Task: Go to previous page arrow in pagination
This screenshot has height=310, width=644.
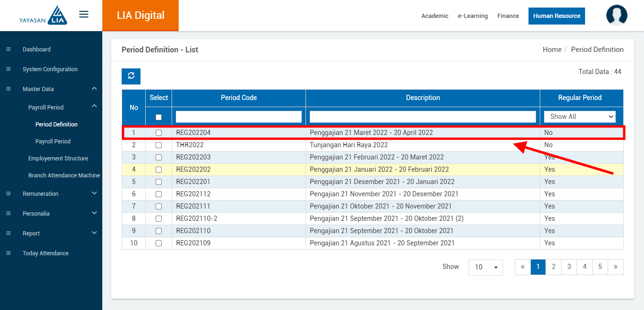Action: point(523,267)
